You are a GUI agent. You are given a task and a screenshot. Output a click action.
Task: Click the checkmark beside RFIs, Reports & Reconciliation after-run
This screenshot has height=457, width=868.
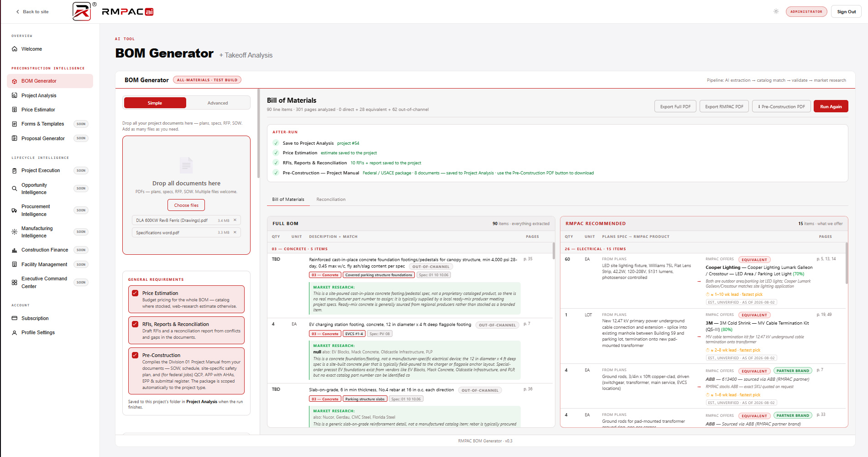(x=276, y=163)
